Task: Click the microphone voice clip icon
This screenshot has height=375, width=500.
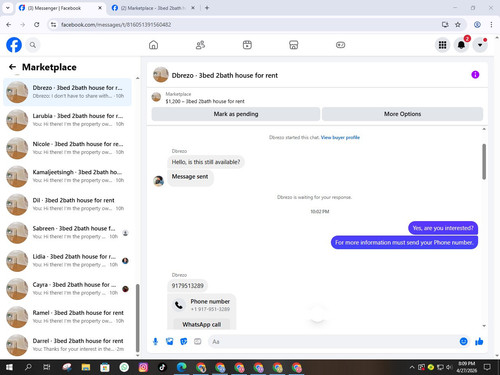Action: click(155, 341)
